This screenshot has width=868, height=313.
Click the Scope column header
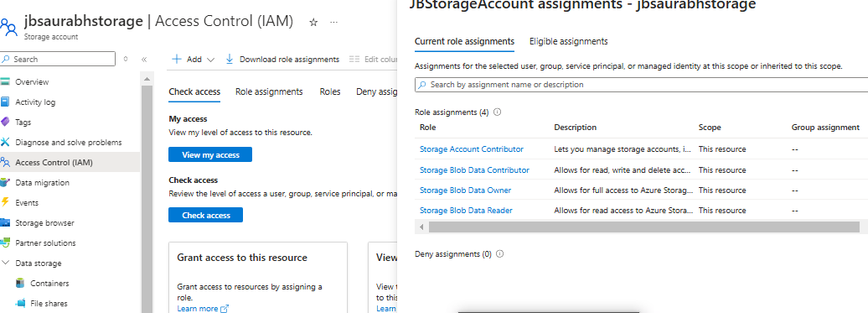tap(710, 128)
